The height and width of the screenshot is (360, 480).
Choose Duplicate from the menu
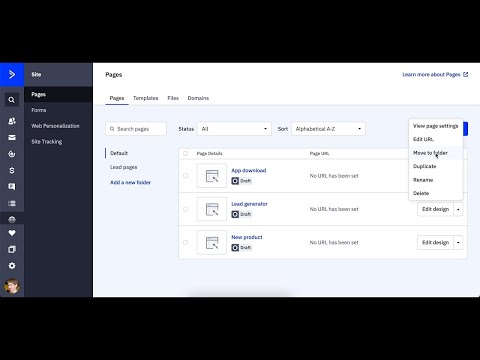click(x=435, y=166)
